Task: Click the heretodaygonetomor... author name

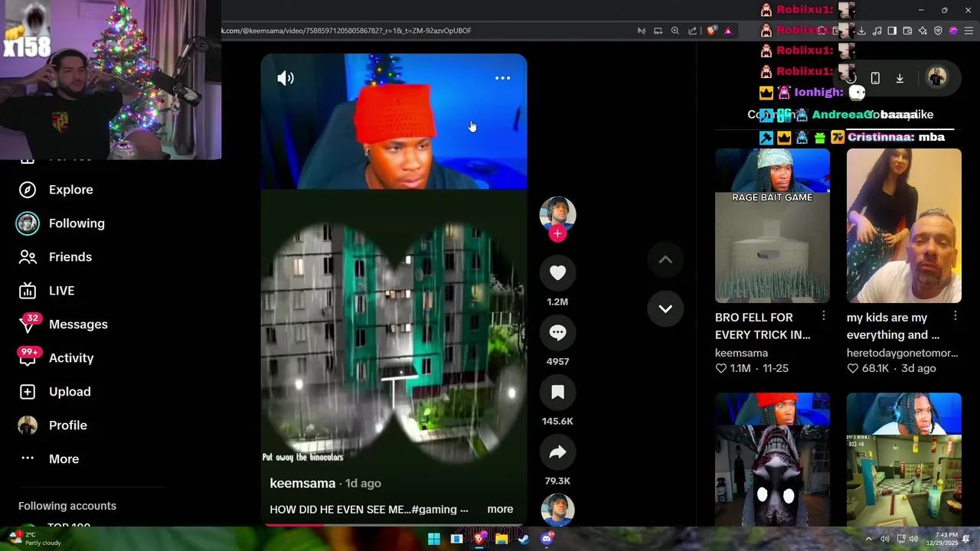Action: coord(902,353)
